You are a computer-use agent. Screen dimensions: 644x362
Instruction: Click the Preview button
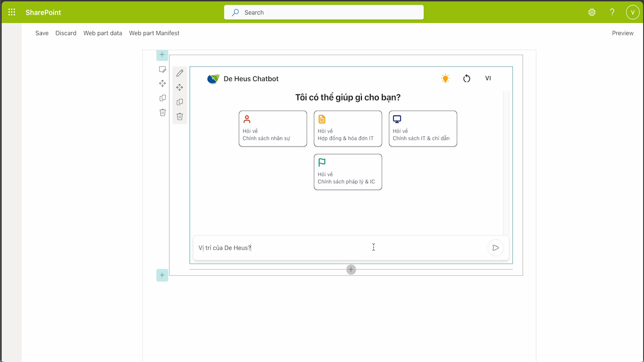(x=623, y=33)
